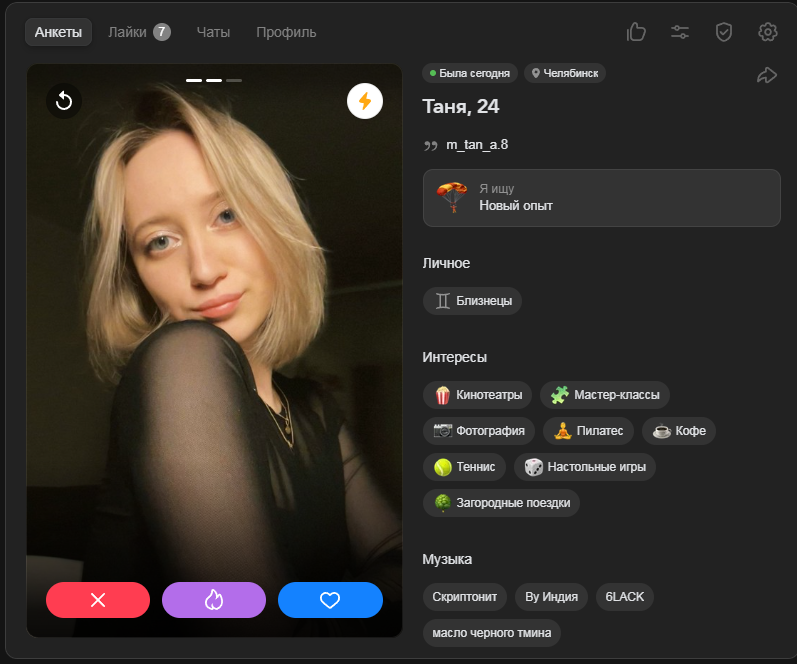Image resolution: width=797 pixels, height=664 pixels.
Task: Open settings gear icon
Action: [x=768, y=32]
